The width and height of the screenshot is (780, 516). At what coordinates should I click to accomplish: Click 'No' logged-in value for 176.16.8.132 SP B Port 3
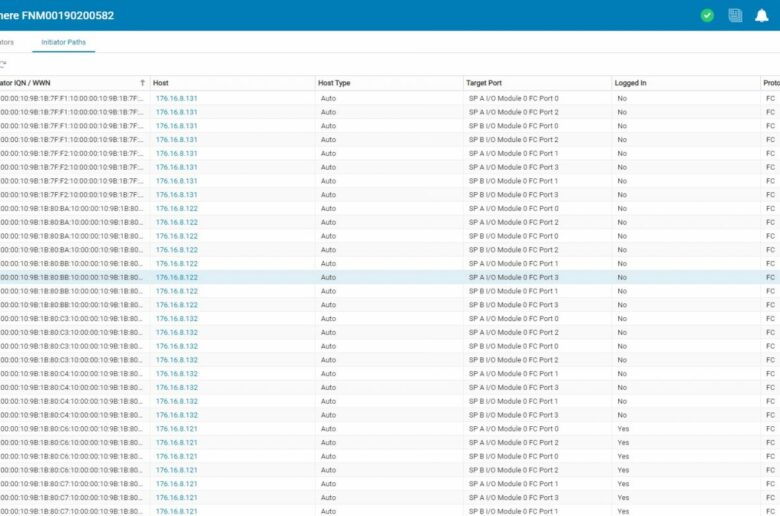click(x=622, y=415)
